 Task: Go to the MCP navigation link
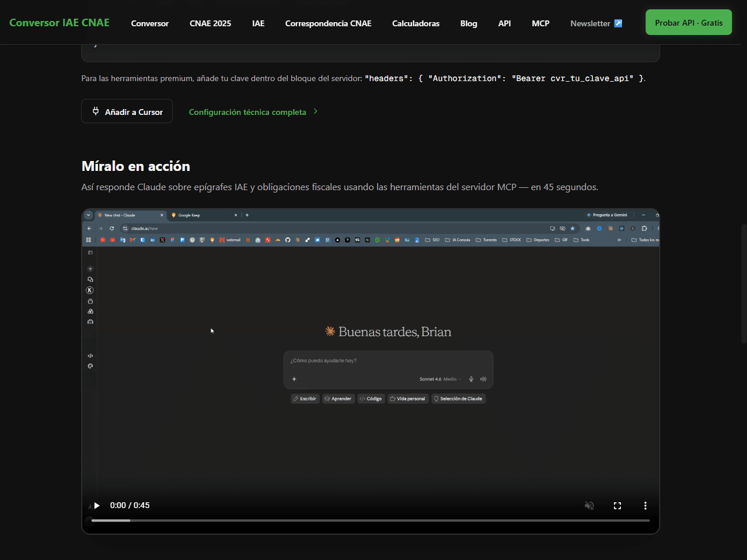[540, 23]
